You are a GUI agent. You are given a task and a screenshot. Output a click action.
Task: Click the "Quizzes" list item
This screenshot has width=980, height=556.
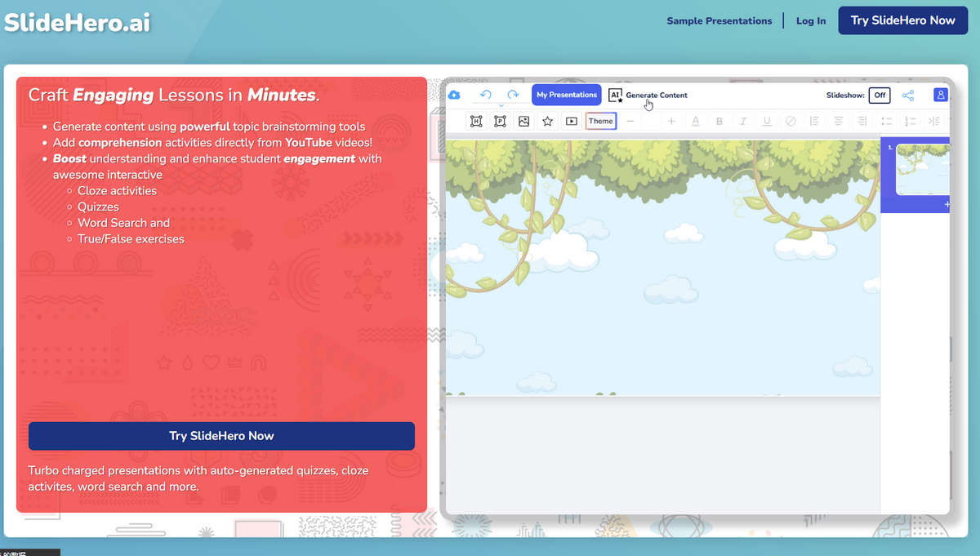pyautogui.click(x=98, y=207)
